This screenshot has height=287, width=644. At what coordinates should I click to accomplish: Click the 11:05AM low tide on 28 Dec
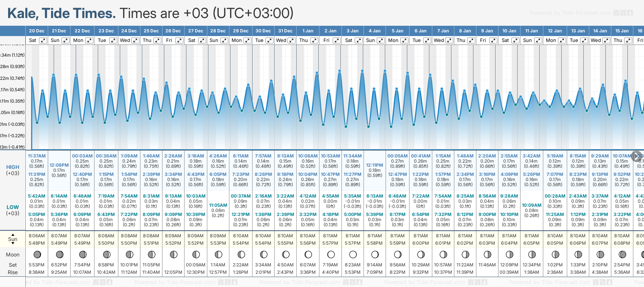pyautogui.click(x=218, y=205)
